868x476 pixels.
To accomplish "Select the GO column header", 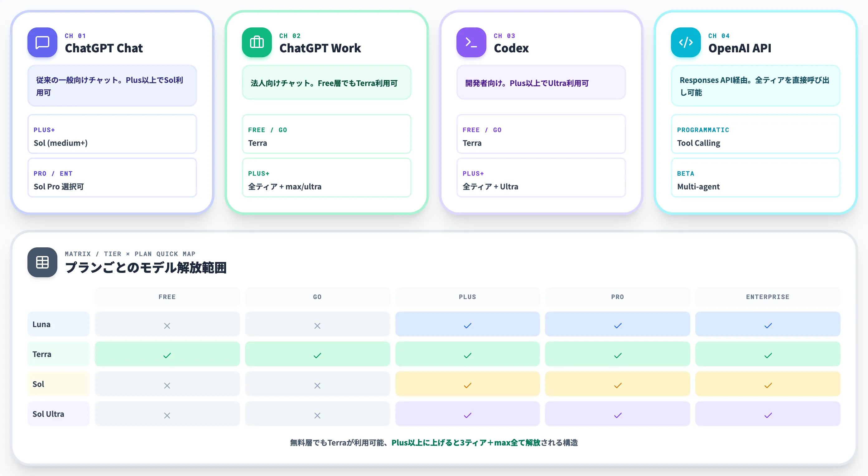I will click(317, 297).
